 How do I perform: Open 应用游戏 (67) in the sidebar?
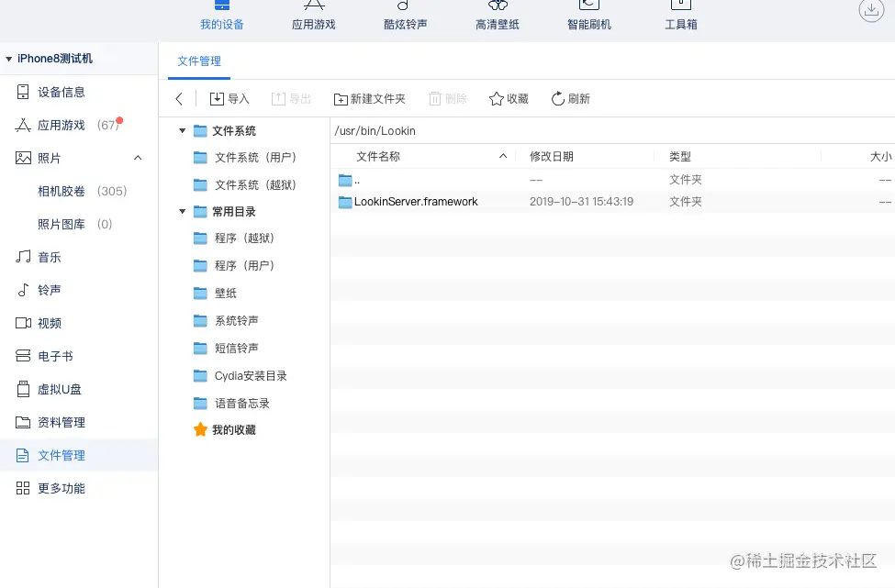tap(79, 125)
